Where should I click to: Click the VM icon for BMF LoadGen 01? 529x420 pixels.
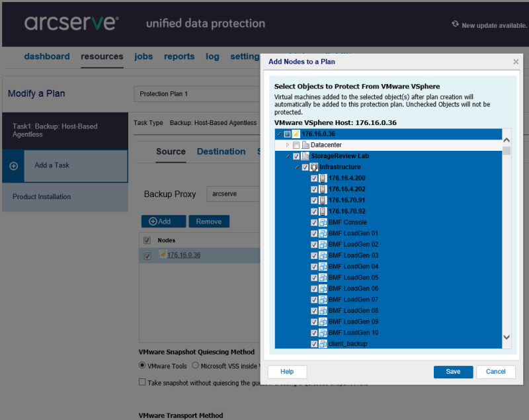tap(323, 233)
